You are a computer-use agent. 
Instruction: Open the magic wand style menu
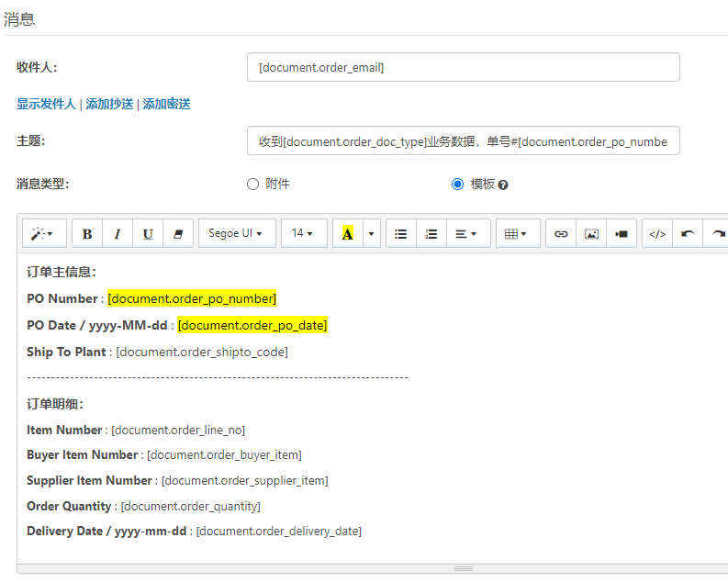[44, 233]
